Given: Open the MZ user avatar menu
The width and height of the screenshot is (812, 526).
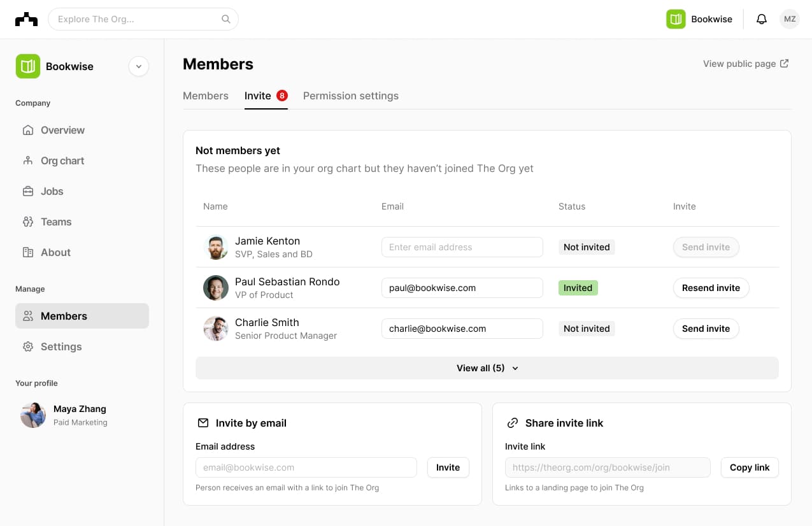Looking at the screenshot, I should point(790,19).
